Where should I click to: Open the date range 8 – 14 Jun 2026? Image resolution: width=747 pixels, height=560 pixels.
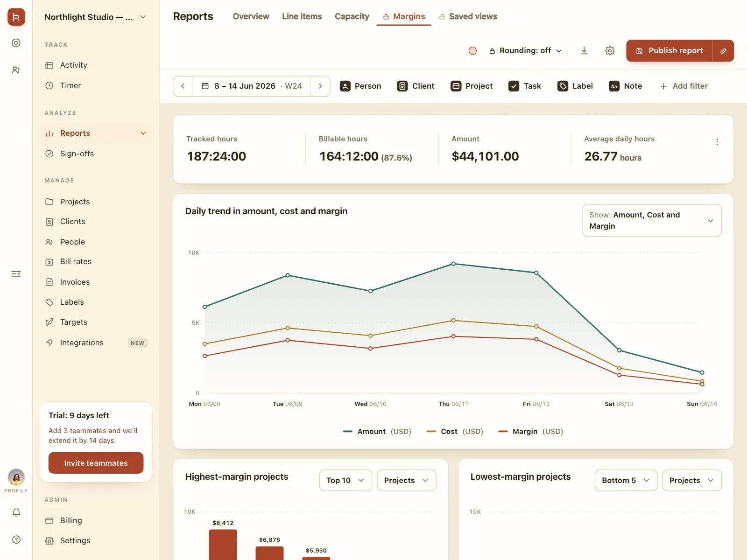(252, 86)
